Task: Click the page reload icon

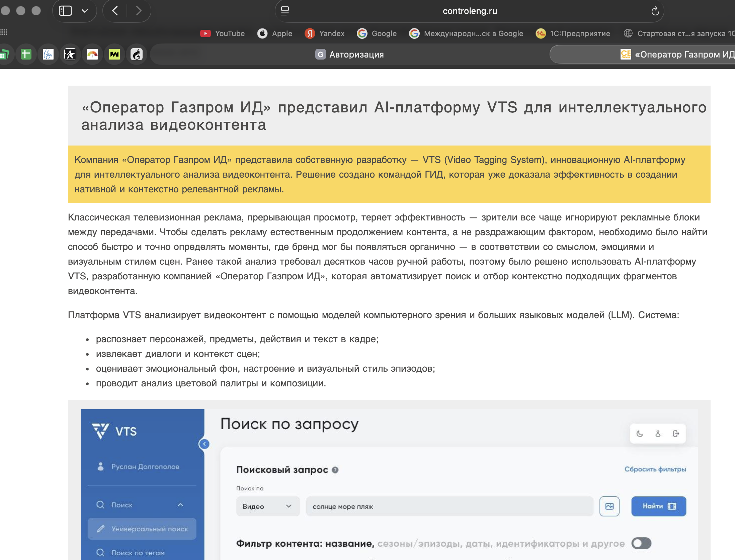Action: [655, 11]
